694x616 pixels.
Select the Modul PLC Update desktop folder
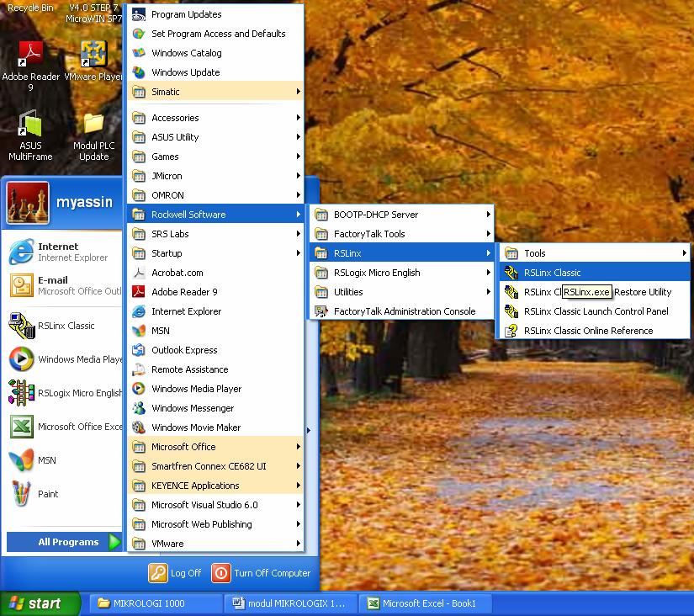pyautogui.click(x=94, y=136)
